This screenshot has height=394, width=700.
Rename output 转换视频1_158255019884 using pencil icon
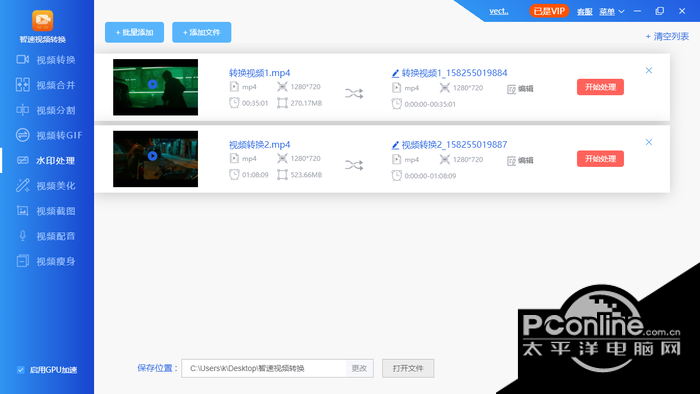point(395,73)
